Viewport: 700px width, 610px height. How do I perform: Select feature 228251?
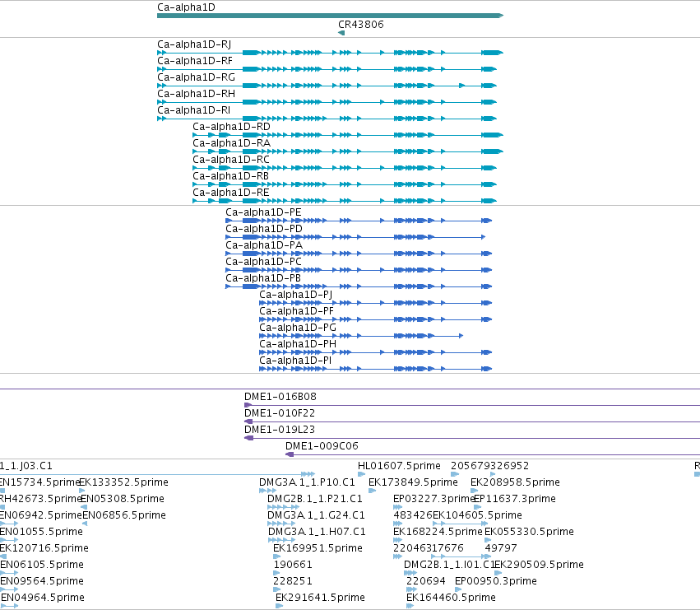coord(292,581)
